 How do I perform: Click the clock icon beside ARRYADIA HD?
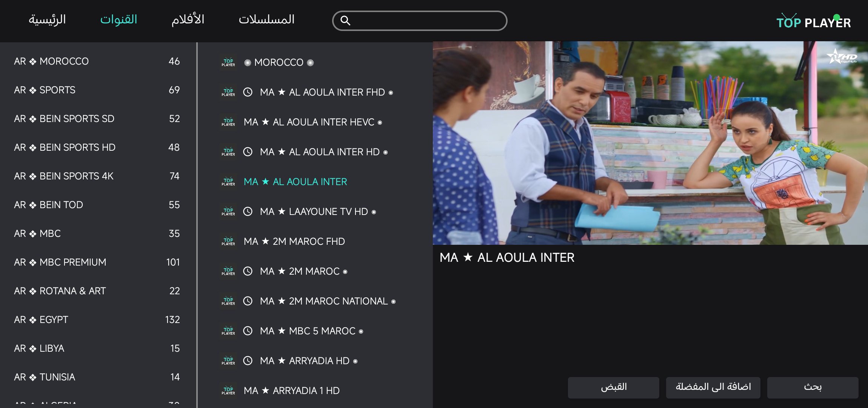point(248,361)
